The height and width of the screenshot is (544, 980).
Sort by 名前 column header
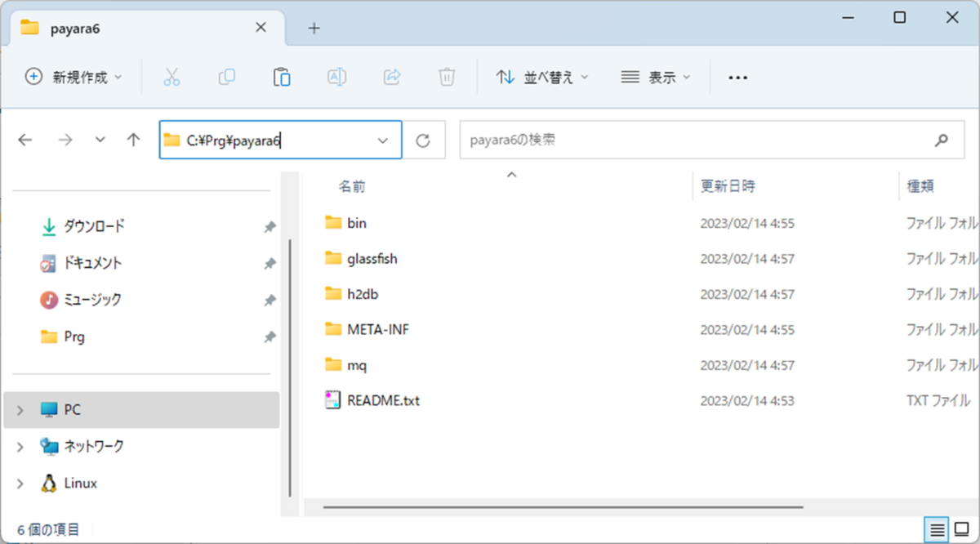point(352,186)
